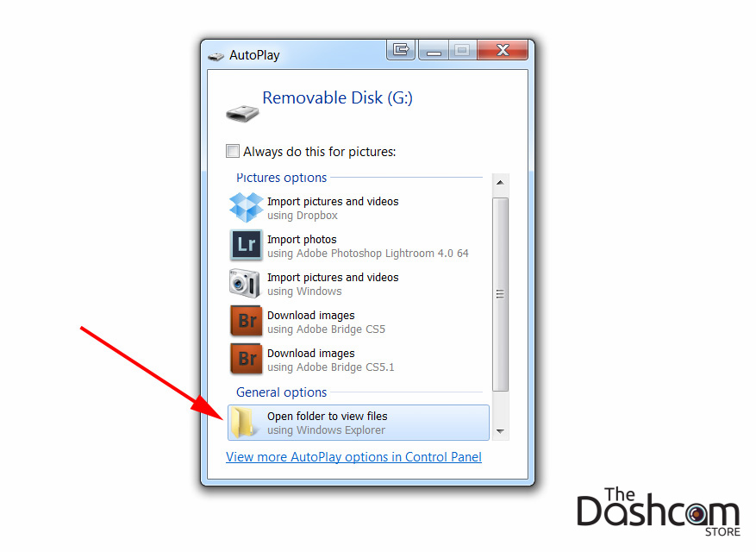756x552 pixels.
Task: Click the AutoPlay title bar drive icon
Action: 216,56
